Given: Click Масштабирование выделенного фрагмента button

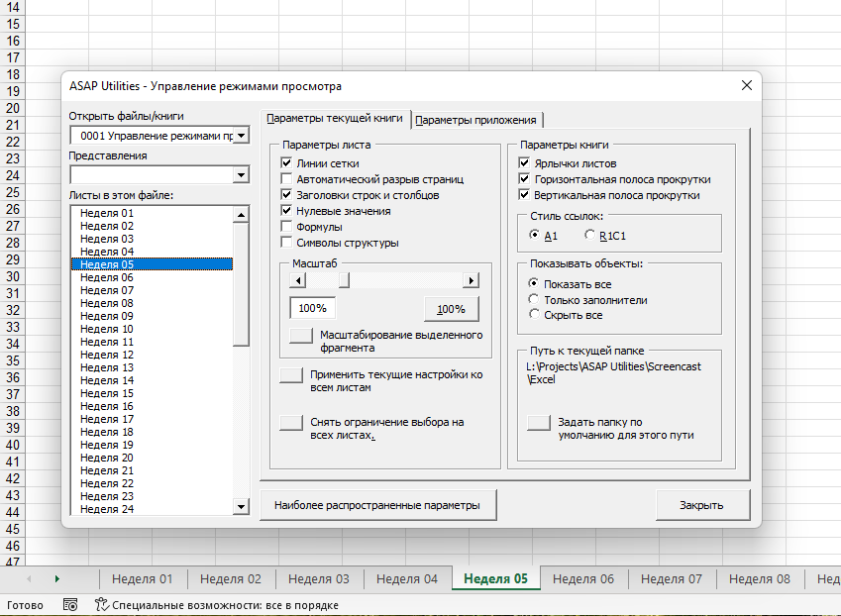Looking at the screenshot, I should tap(301, 336).
